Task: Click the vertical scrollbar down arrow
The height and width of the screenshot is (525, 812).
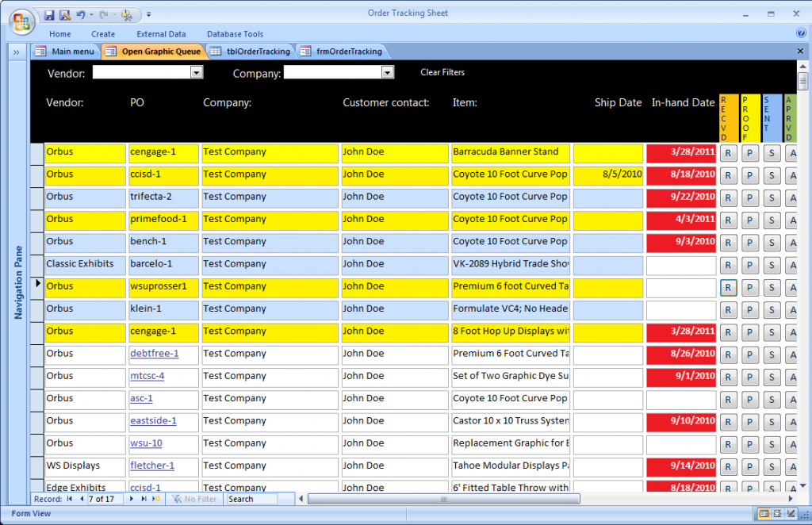Action: coord(802,485)
